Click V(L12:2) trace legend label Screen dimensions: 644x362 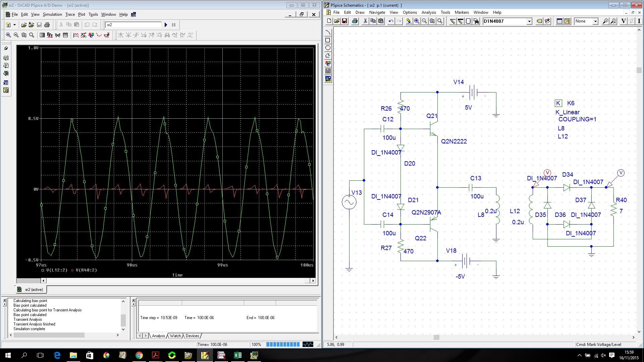point(57,270)
